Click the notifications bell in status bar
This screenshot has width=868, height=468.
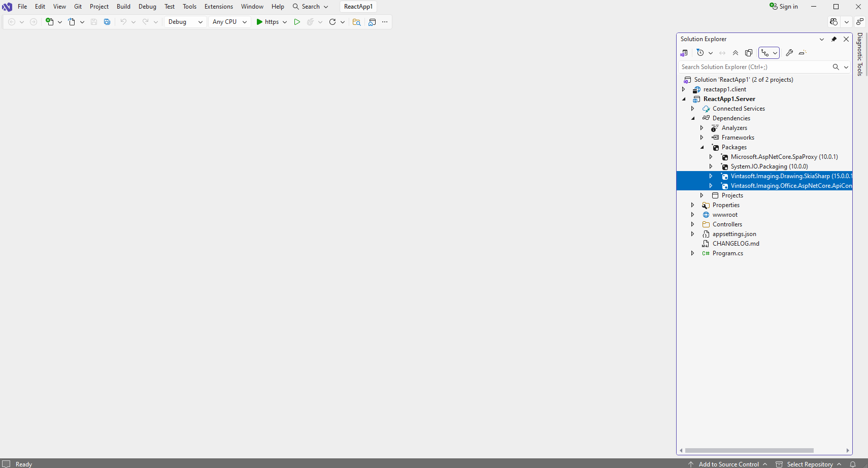pos(853,464)
